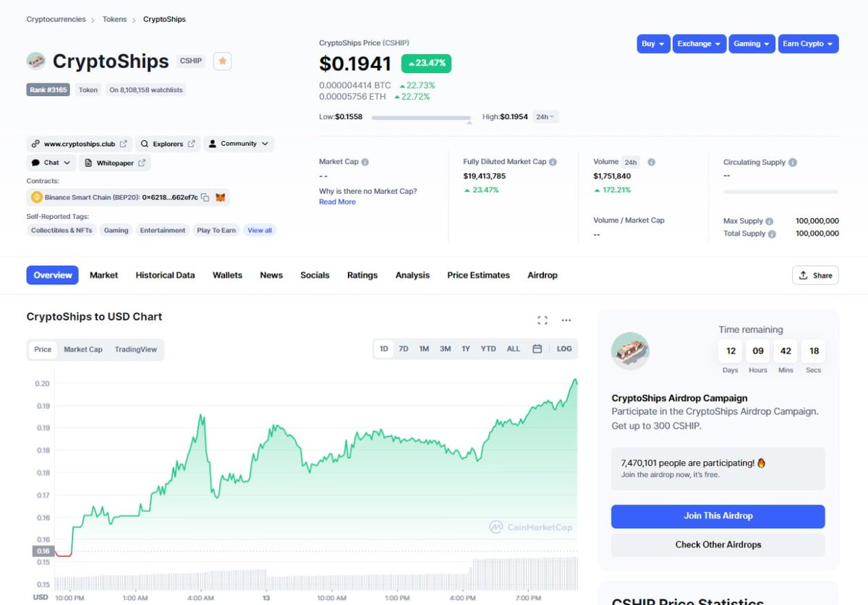Select 1Y chart range
Viewport: 868px width, 605px height.
coord(466,348)
